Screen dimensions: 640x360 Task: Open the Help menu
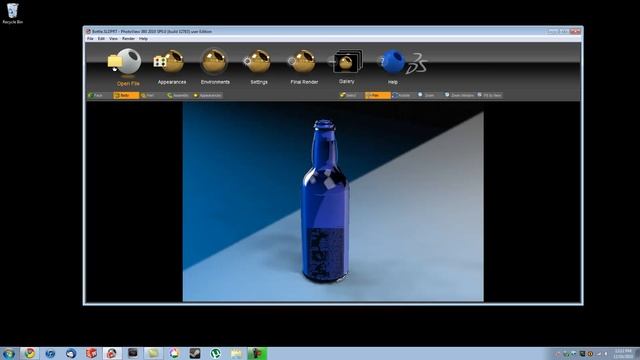(143, 39)
